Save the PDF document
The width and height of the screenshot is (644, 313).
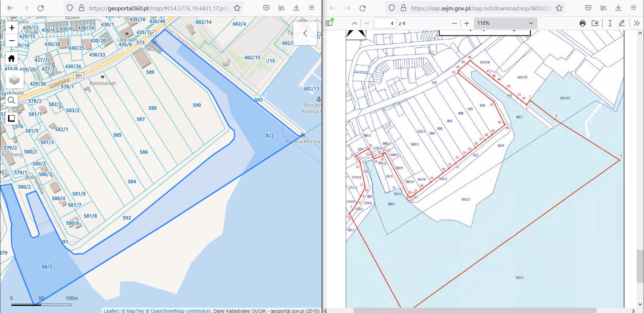(x=595, y=23)
